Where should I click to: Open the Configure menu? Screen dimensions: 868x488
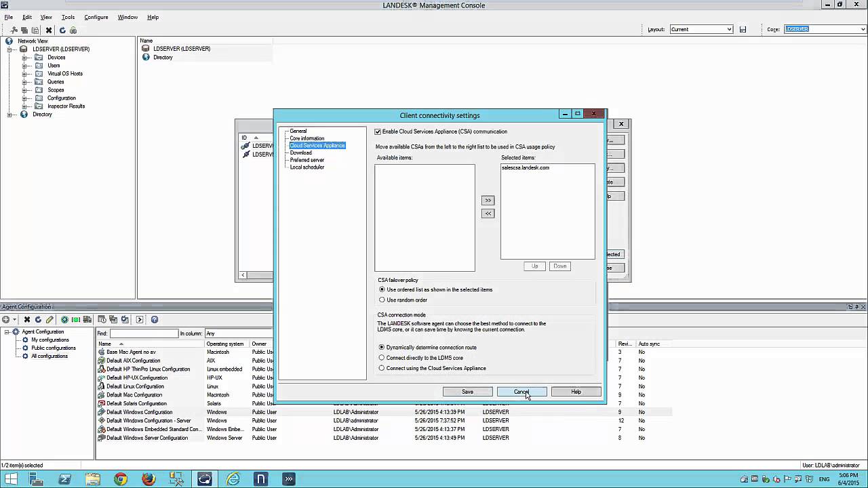tap(96, 17)
